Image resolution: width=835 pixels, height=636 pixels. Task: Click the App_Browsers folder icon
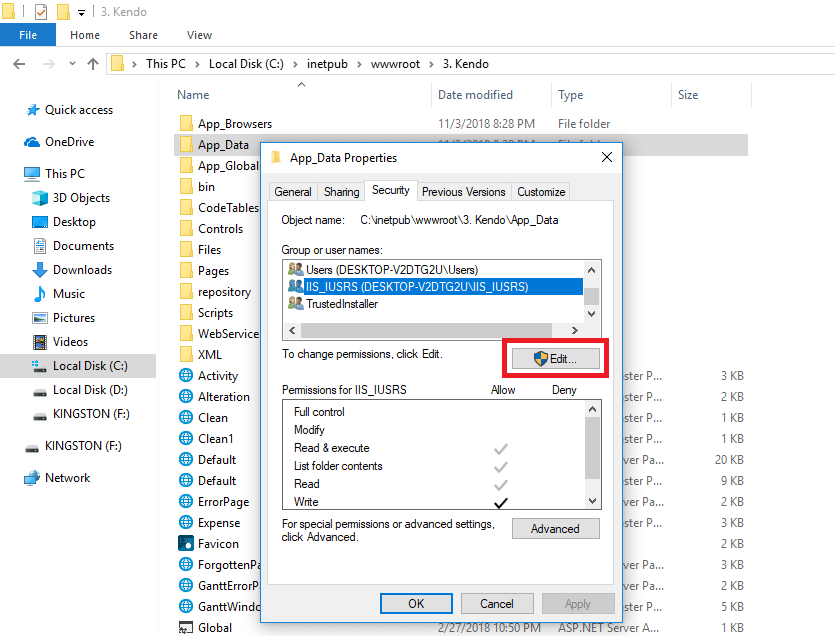click(186, 124)
